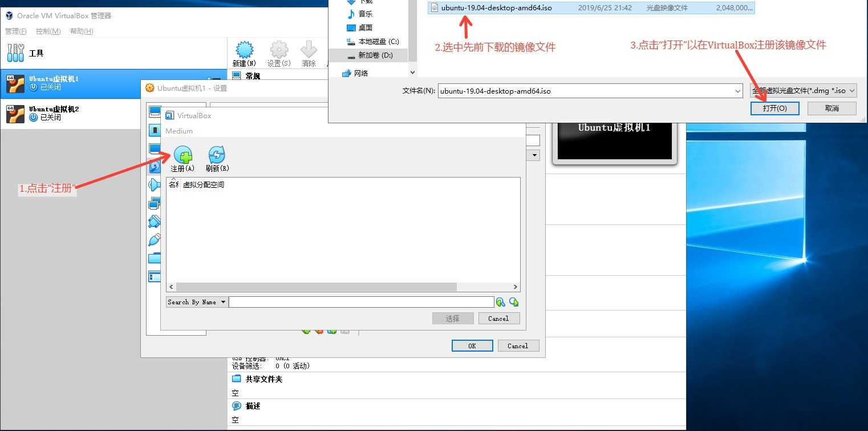
Task: Open the 文件名 combo box dropdown arrow
Action: pos(737,91)
